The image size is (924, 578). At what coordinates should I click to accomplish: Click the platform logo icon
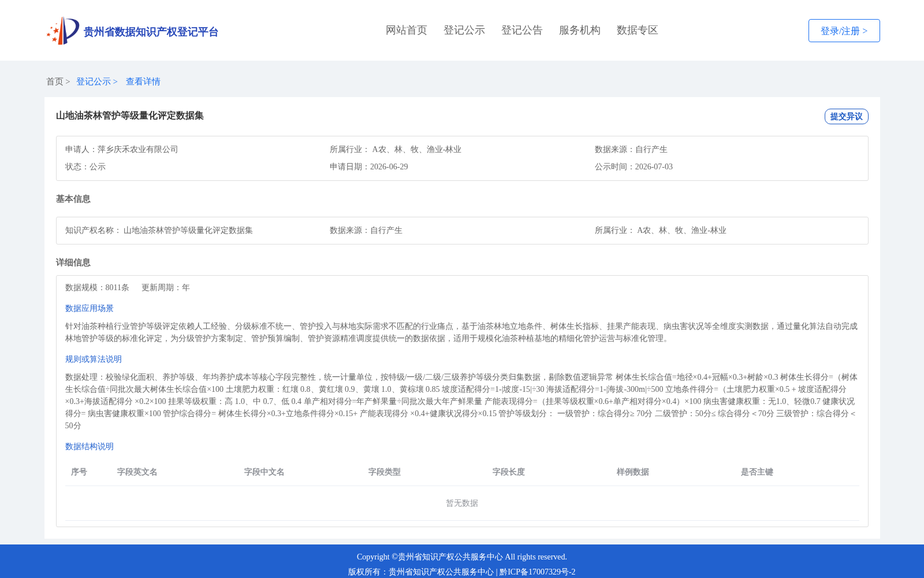point(63,31)
